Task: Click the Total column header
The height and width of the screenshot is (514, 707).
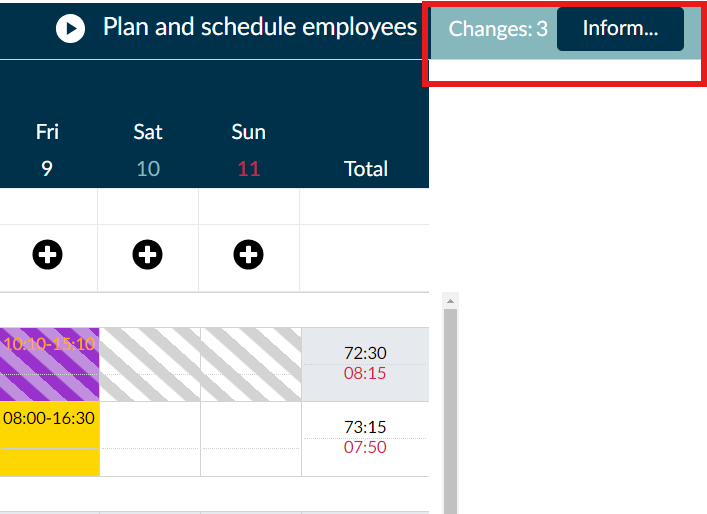Action: pos(366,169)
